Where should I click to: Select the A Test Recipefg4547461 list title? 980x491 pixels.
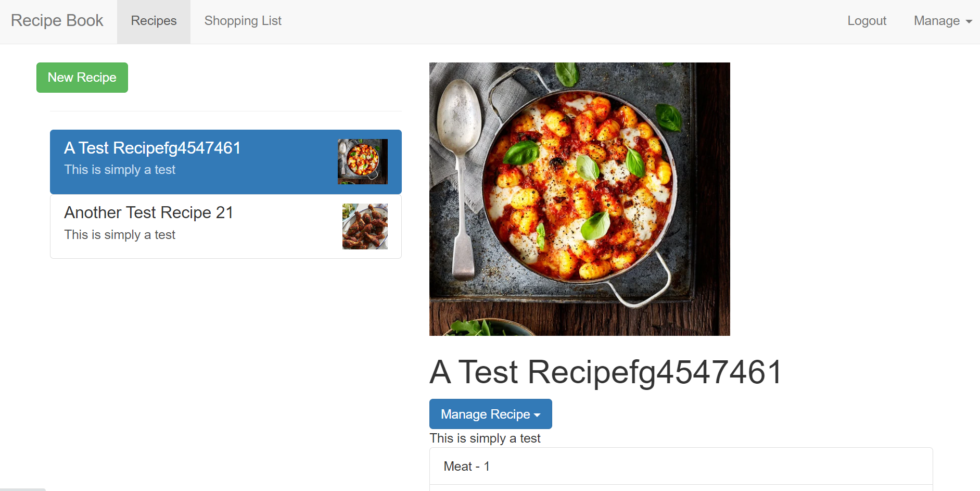(152, 148)
